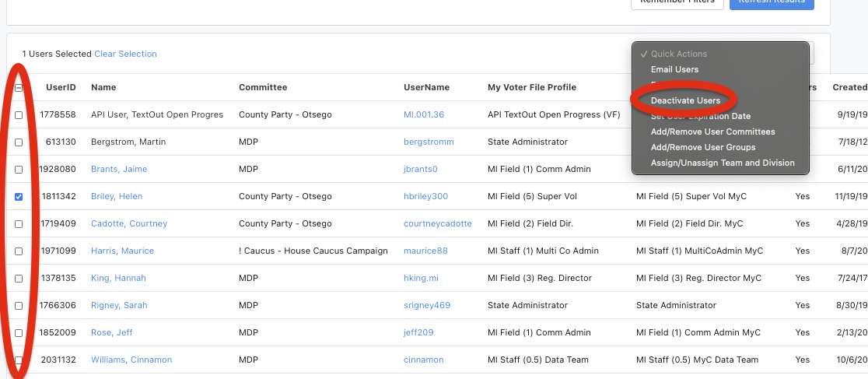Click created date 11/19/19 in Briley row
This screenshot has height=379, width=868.
pyautogui.click(x=851, y=196)
